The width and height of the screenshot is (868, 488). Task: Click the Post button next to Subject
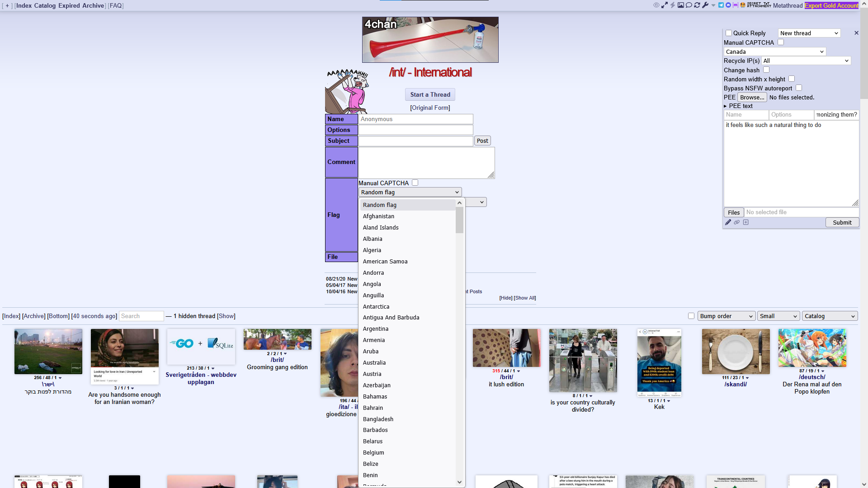click(482, 141)
